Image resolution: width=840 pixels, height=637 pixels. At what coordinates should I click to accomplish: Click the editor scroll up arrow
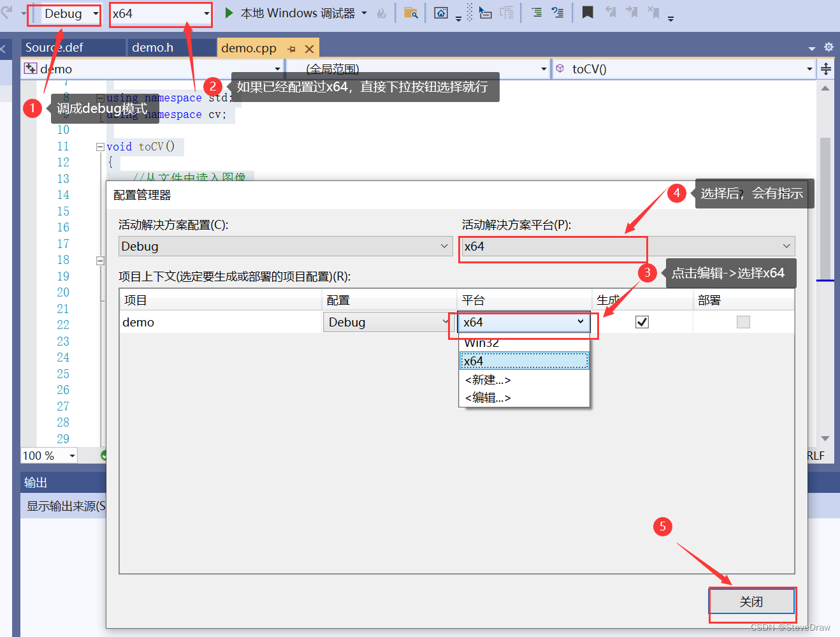point(825,88)
